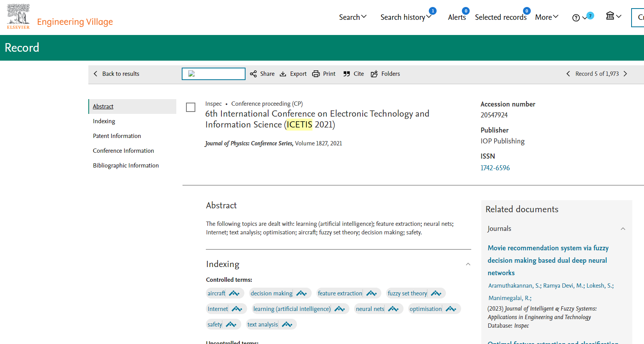Open trend graph icon for neural nets

(x=393, y=309)
